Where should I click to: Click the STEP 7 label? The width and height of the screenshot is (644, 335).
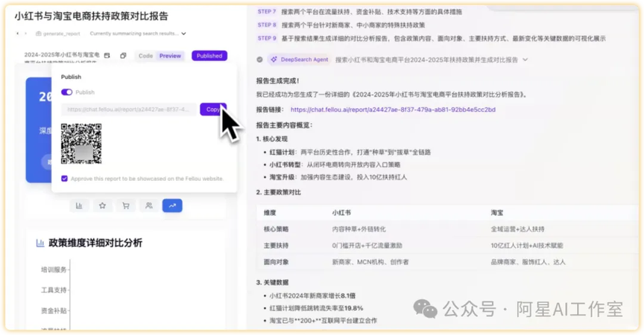pyautogui.click(x=267, y=11)
